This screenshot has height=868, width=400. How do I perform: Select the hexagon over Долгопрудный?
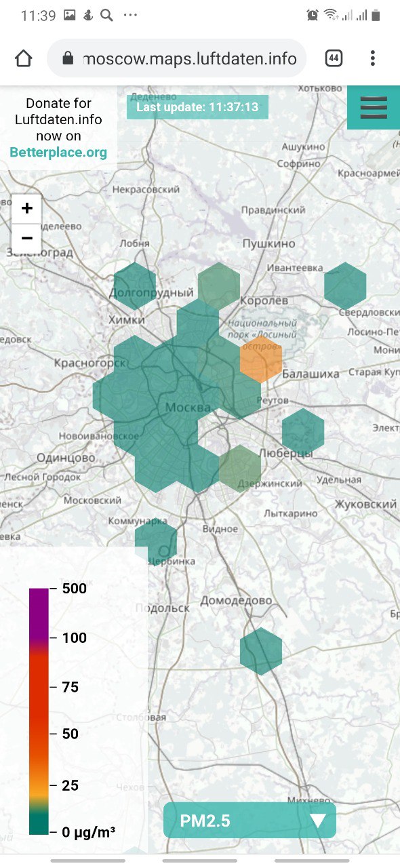click(135, 285)
